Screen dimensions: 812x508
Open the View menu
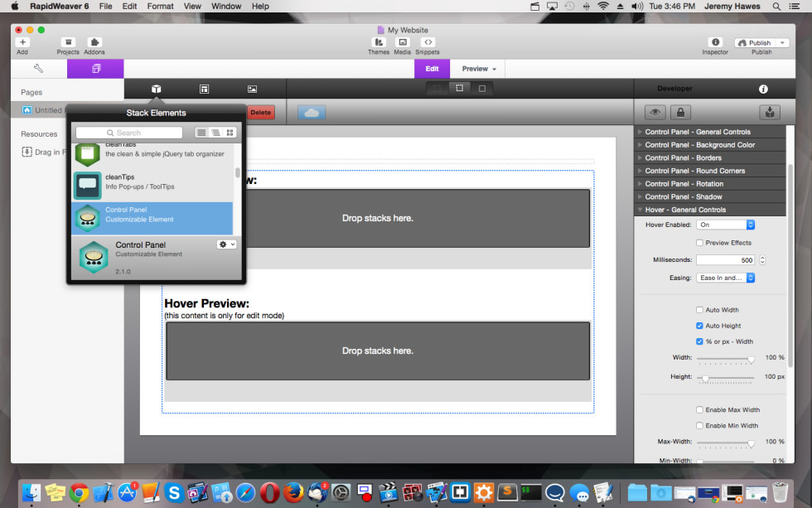coord(192,6)
